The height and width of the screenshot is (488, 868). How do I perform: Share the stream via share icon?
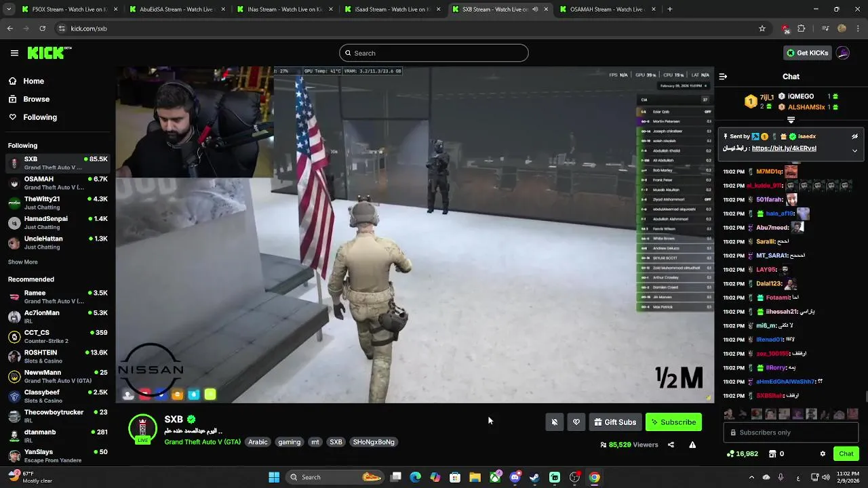[671, 445]
